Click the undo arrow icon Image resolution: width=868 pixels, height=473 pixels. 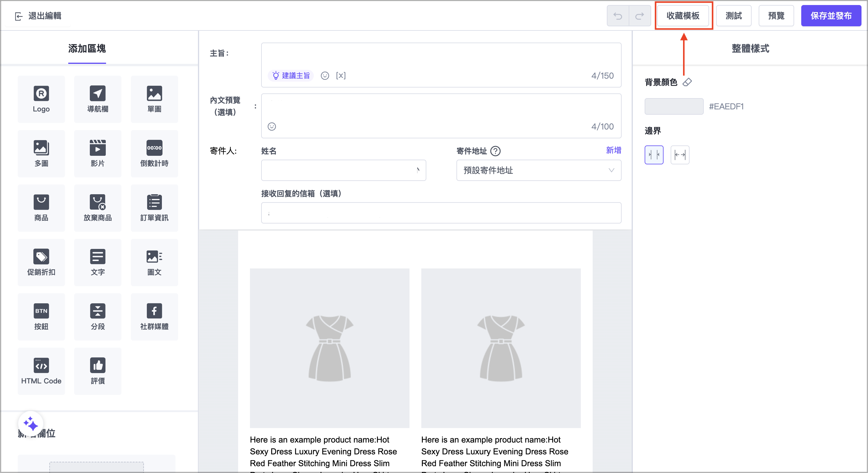pyautogui.click(x=617, y=16)
